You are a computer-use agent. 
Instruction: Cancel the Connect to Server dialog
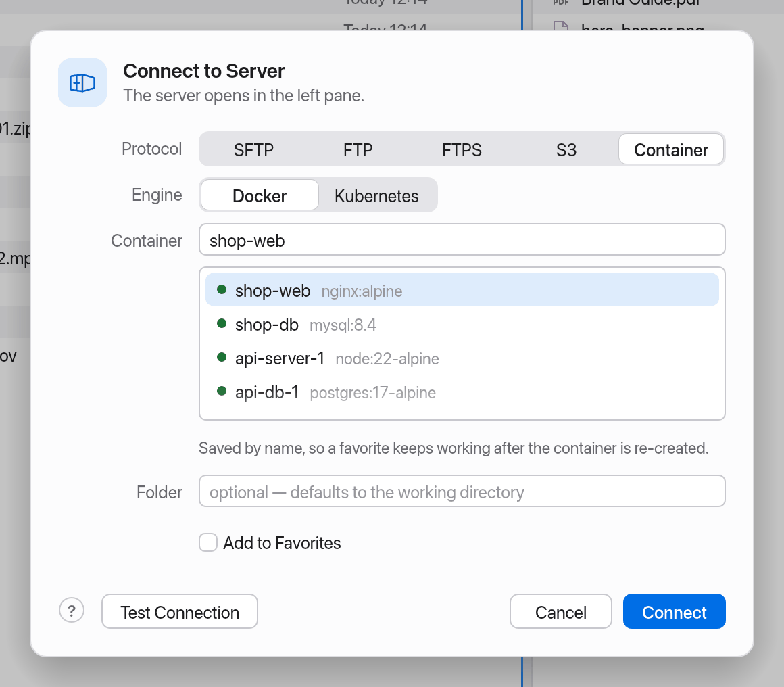[560, 611]
